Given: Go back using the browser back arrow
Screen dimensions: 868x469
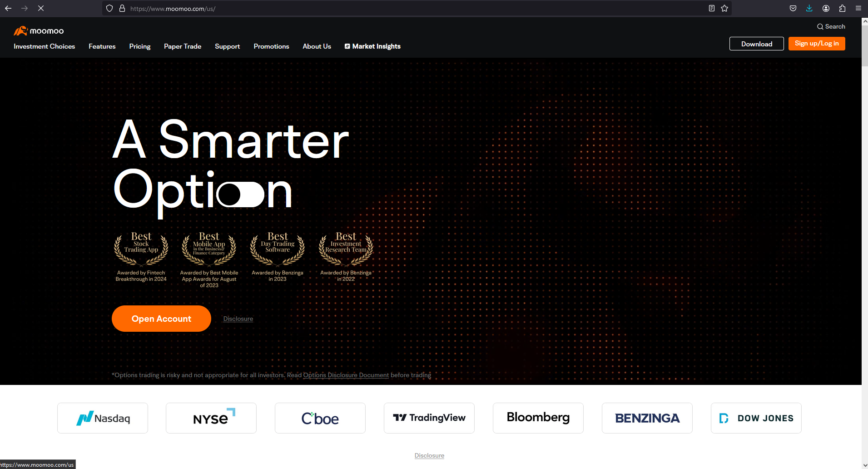Looking at the screenshot, I should pyautogui.click(x=8, y=8).
